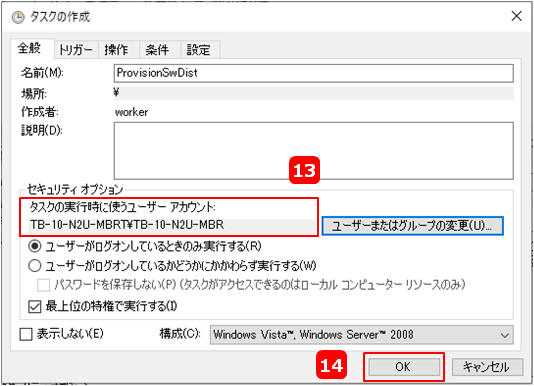The height and width of the screenshot is (386, 534).
Task: Click the clock icon in the title bar
Action: (x=18, y=17)
